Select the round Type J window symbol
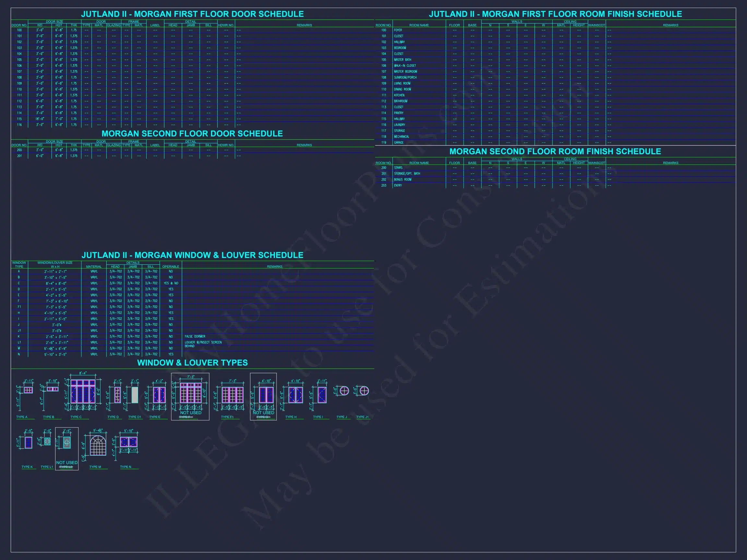This screenshot has height=560, width=747. 344,391
